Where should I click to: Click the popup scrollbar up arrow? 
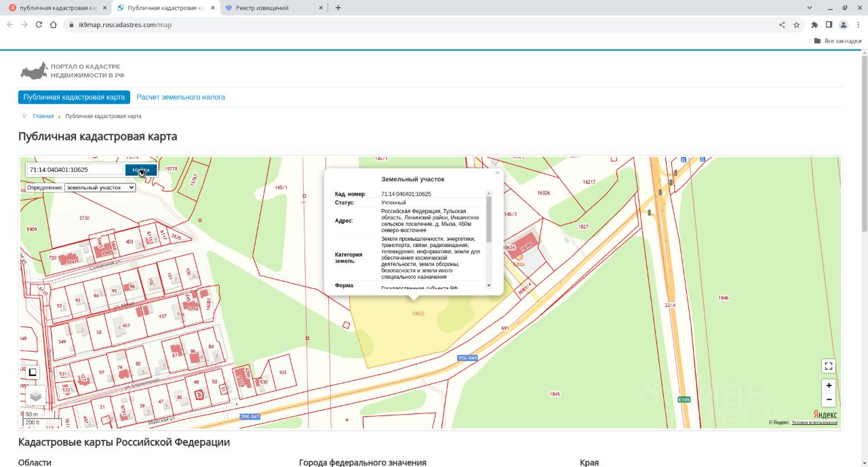[x=490, y=193]
